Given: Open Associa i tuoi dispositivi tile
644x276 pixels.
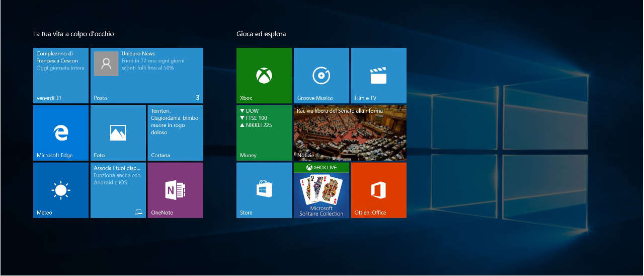Looking at the screenshot, I should coord(118,190).
